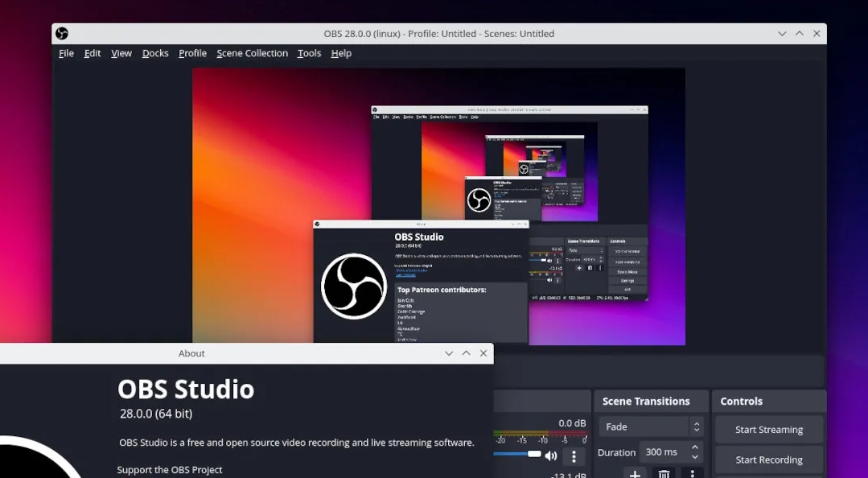Screen dimensions: 868x478
Task: Maximize the main OBS window
Action: 800,34
